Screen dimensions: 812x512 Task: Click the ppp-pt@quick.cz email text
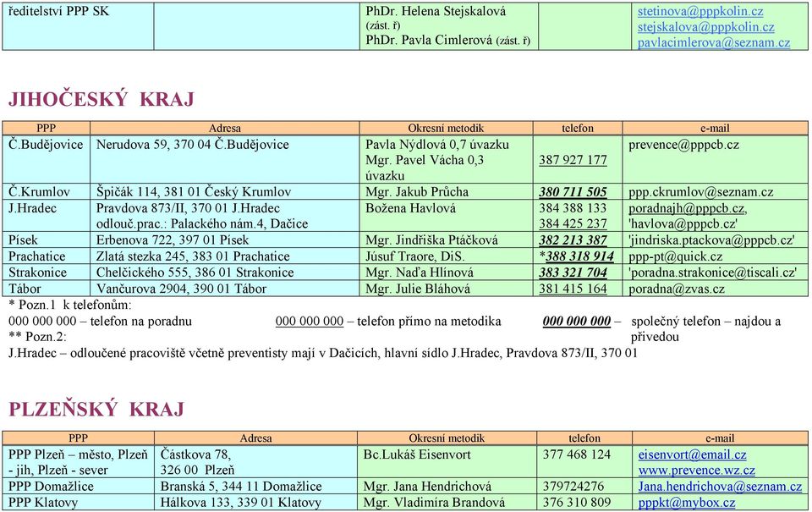coord(675,256)
